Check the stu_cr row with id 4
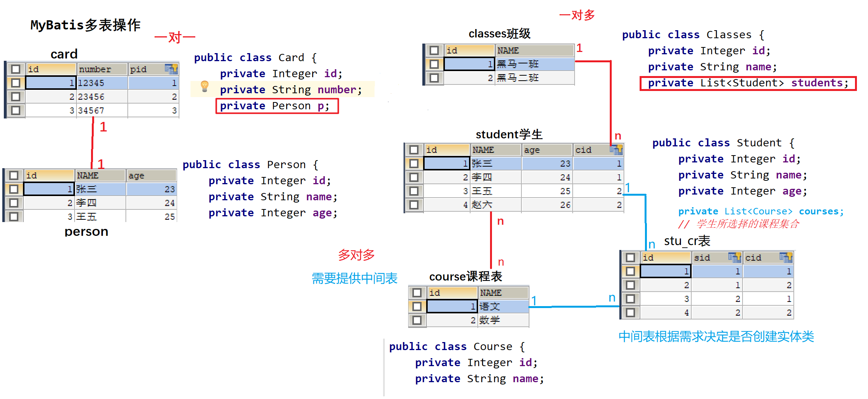 click(x=630, y=313)
